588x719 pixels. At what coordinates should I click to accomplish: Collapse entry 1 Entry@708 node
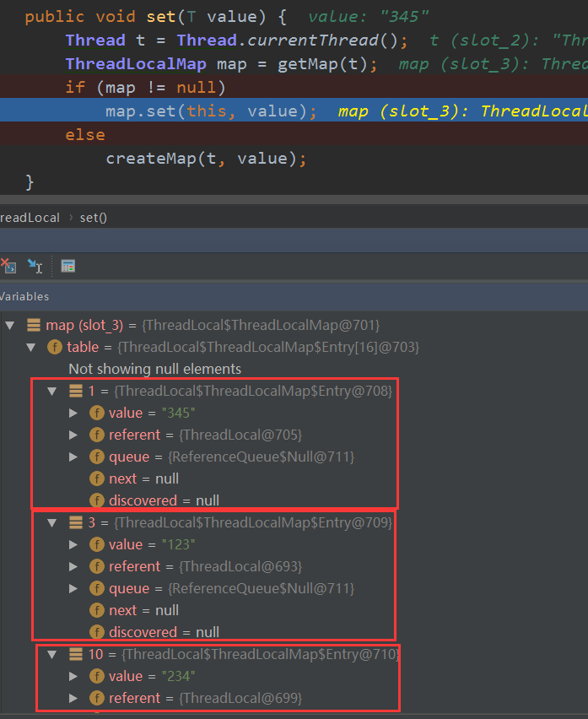pos(52,391)
